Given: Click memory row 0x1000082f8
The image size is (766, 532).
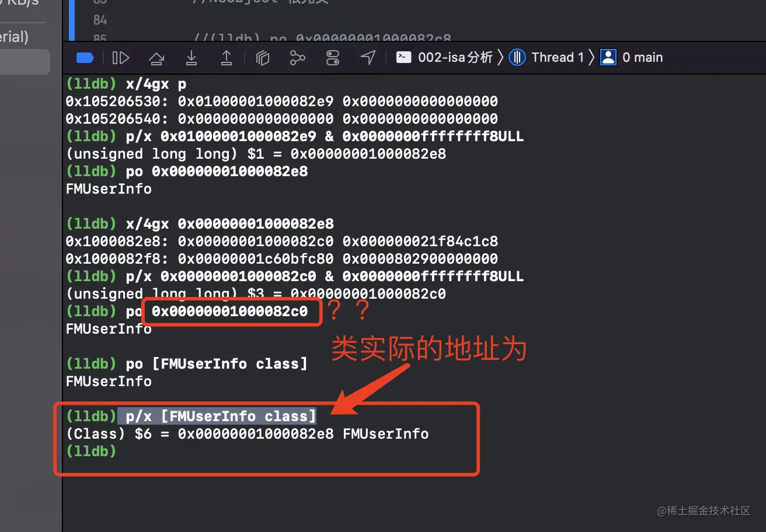Looking at the screenshot, I should point(281,259).
